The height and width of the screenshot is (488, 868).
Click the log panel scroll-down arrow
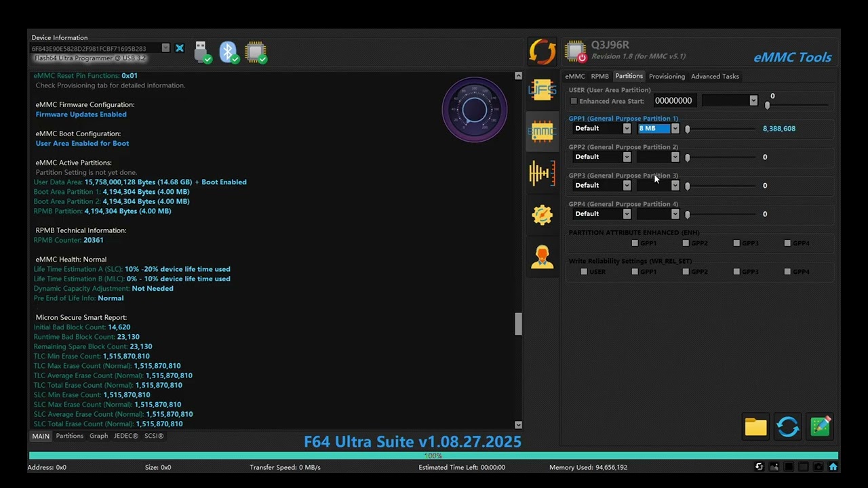point(519,425)
